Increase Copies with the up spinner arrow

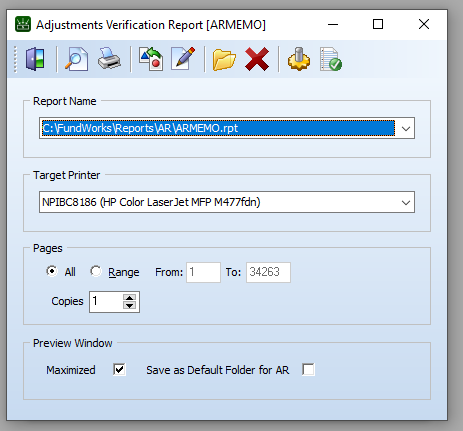pyautogui.click(x=129, y=298)
